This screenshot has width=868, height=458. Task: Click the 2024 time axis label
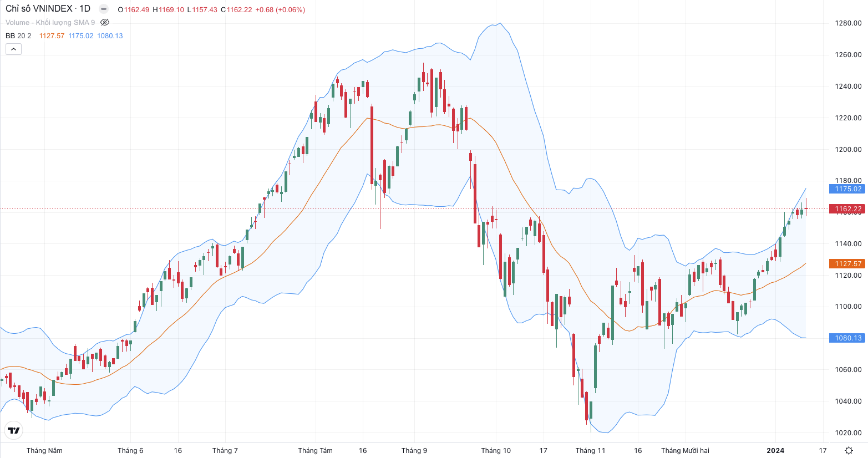pos(775,450)
